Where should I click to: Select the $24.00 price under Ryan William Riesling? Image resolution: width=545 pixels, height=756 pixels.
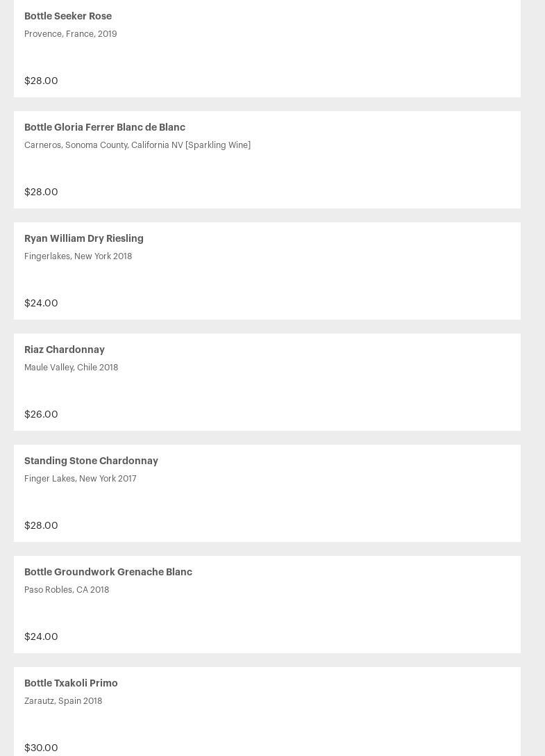[41, 303]
